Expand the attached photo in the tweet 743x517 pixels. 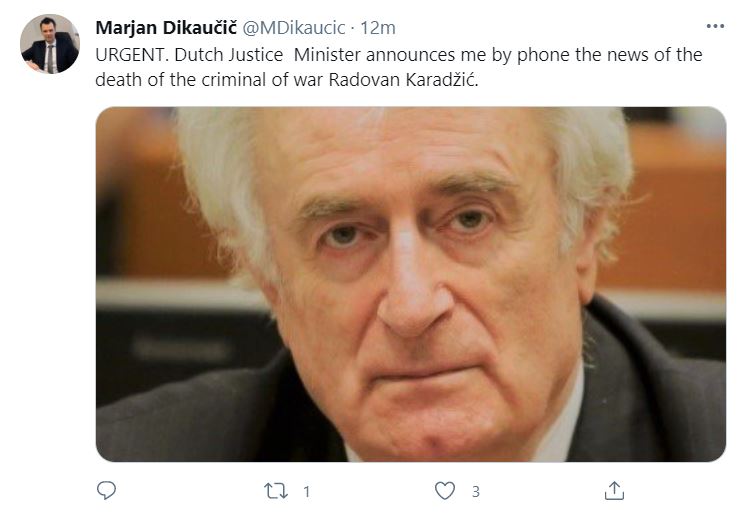point(411,284)
